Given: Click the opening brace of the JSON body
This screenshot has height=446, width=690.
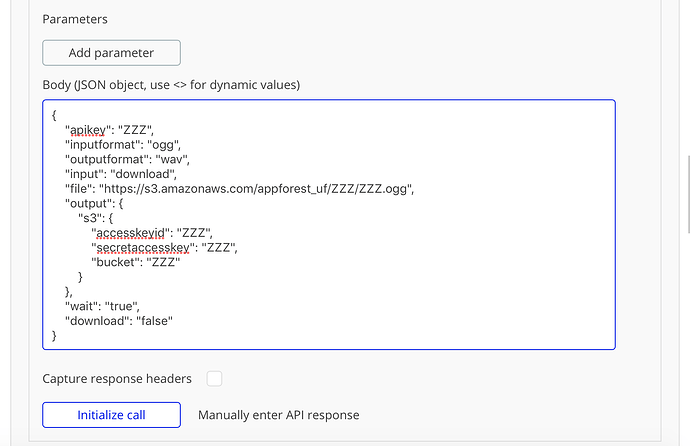Looking at the screenshot, I should tap(54, 116).
